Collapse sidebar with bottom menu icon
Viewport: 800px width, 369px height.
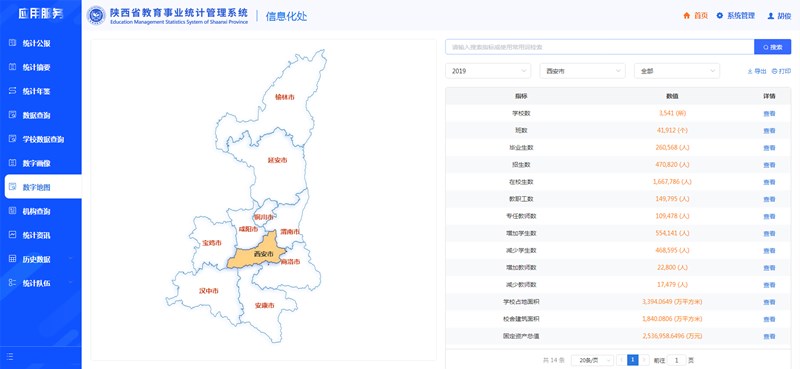(10, 357)
